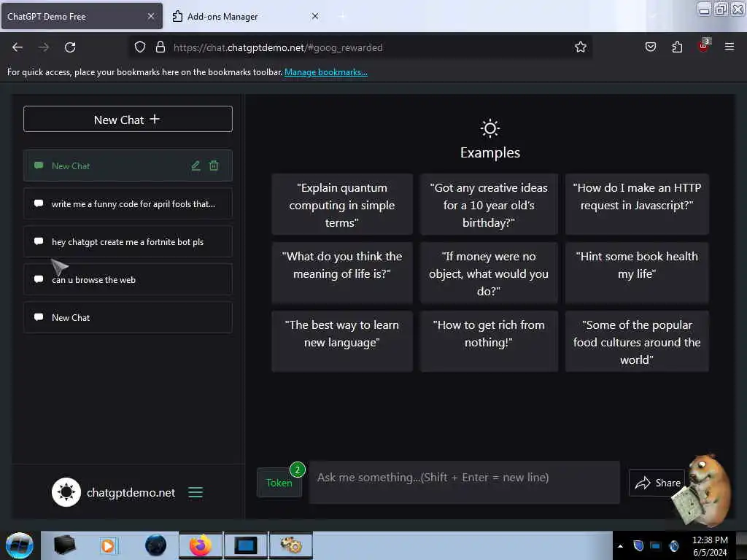The height and width of the screenshot is (560, 747).
Task: Open tracking protection shield icon
Action: (139, 47)
